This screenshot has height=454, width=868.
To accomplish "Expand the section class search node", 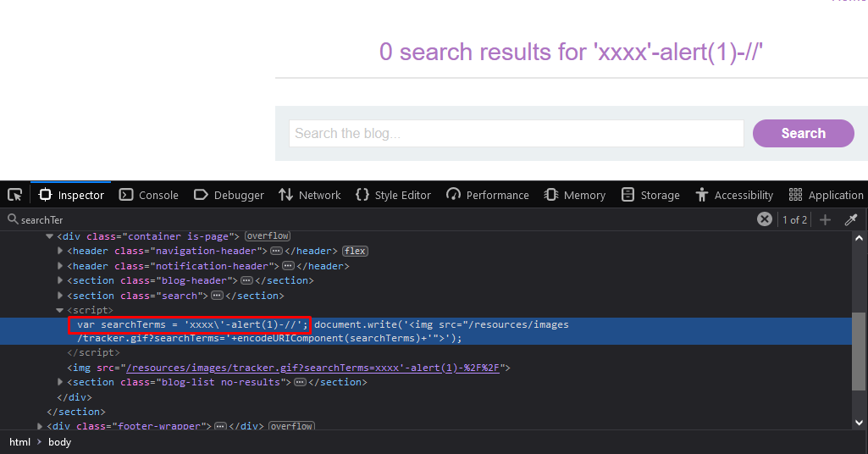I will [x=60, y=296].
